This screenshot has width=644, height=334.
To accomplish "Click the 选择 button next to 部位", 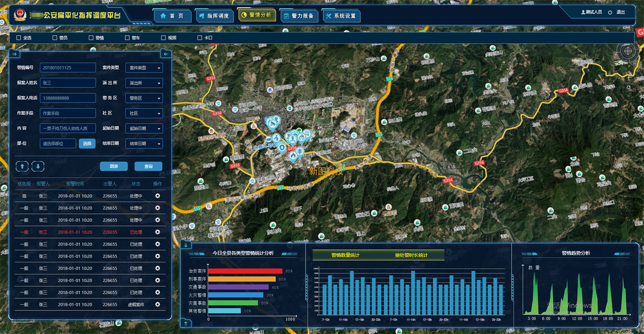I will (x=87, y=144).
